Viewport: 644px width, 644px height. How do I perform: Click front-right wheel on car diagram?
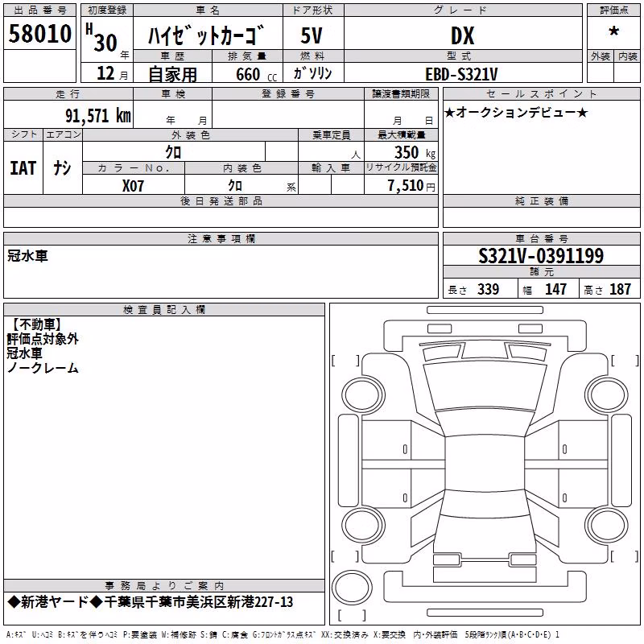607,395
